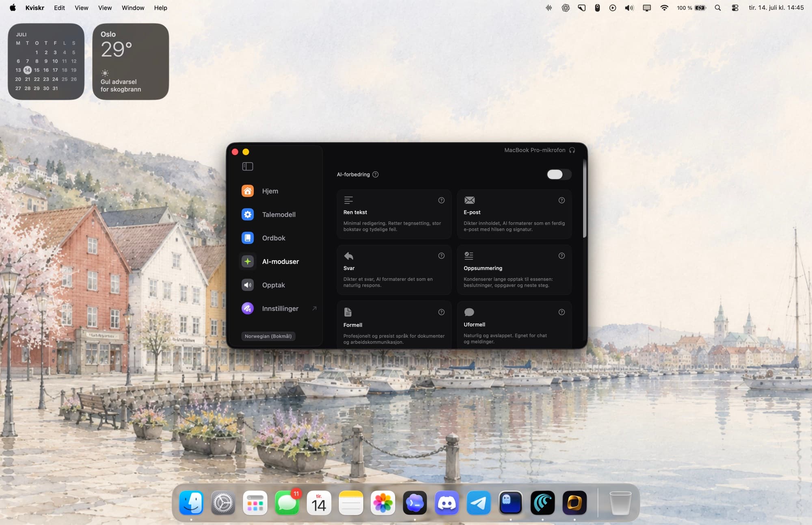812x525 pixels.
Task: Open Control Center in the menu bar
Action: [x=735, y=8]
